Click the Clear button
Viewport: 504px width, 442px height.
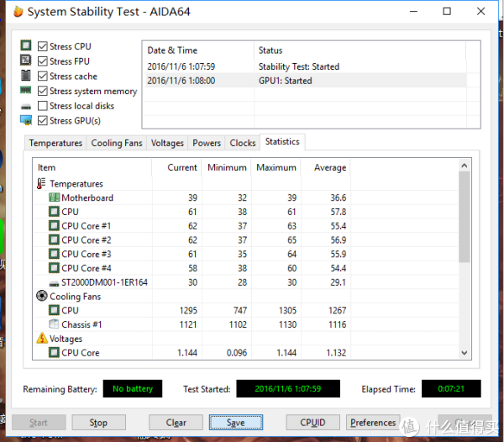point(176,423)
